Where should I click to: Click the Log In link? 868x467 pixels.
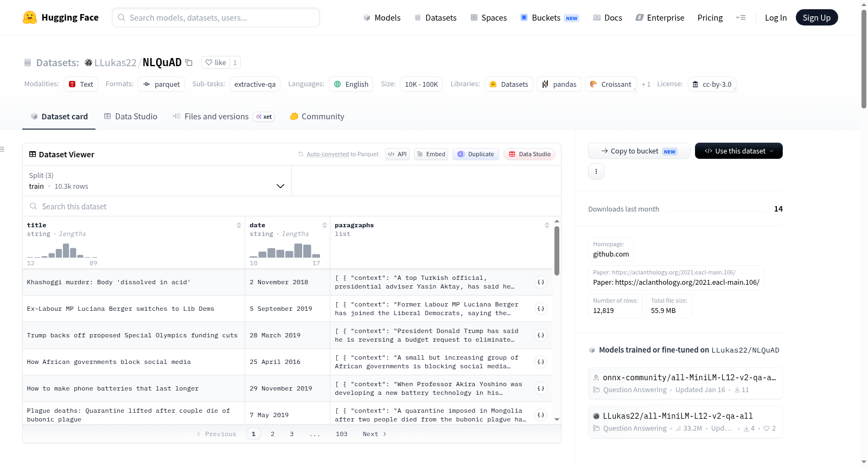pos(776,17)
